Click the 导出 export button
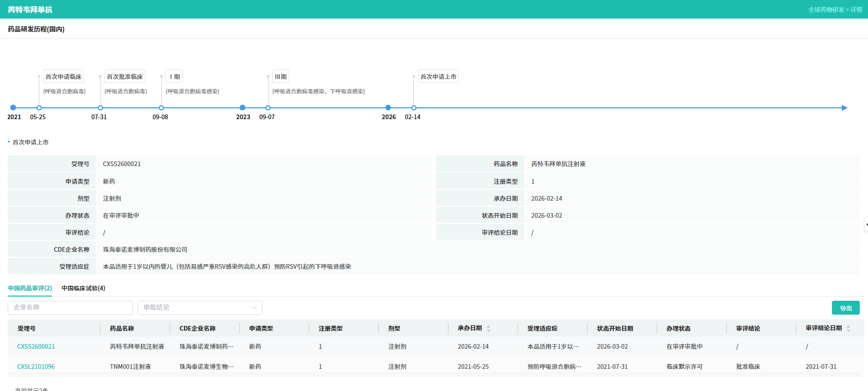Viewport: 868px width, 391px height. tap(846, 308)
